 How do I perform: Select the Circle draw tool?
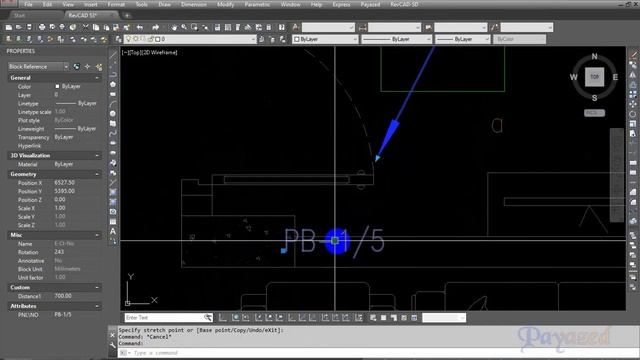point(113,114)
